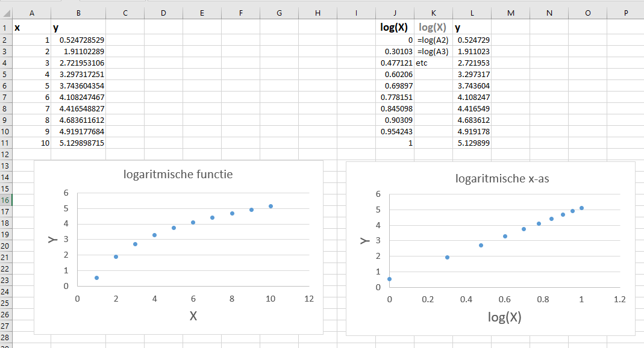Select the cell containing =log(A3)
The image size is (644, 348).
point(433,51)
